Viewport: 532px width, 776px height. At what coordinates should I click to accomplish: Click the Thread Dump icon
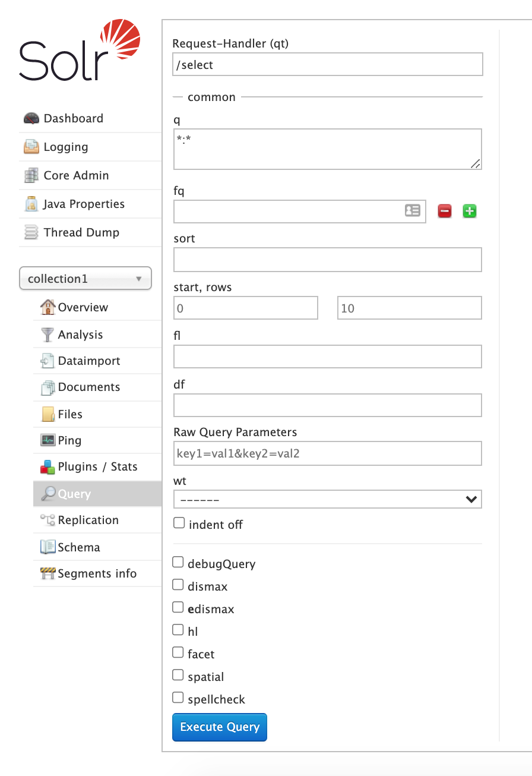click(x=31, y=232)
